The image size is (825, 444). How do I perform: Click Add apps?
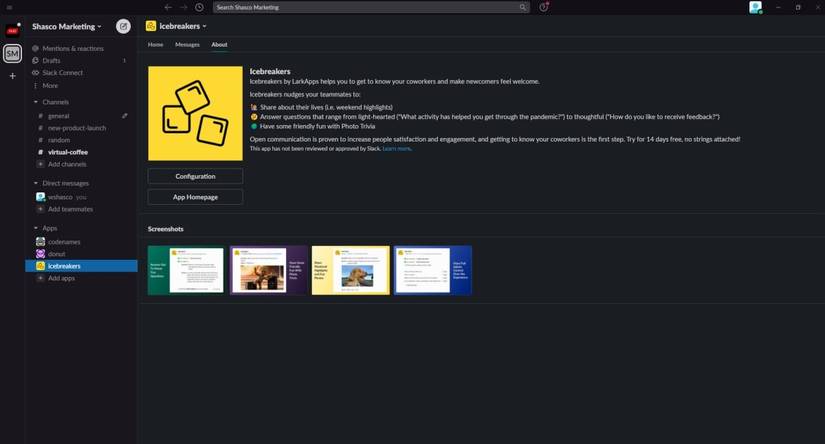pos(61,278)
